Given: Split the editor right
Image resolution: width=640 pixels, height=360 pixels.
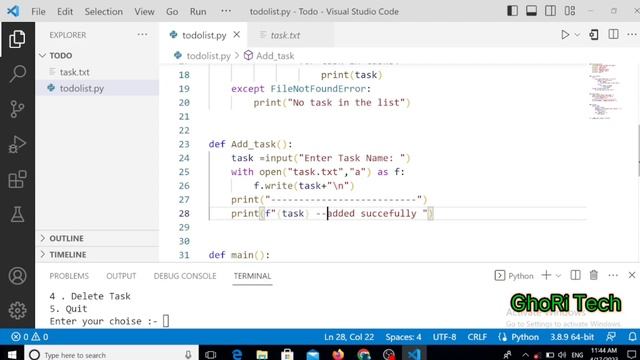Looking at the screenshot, I should (x=613, y=35).
